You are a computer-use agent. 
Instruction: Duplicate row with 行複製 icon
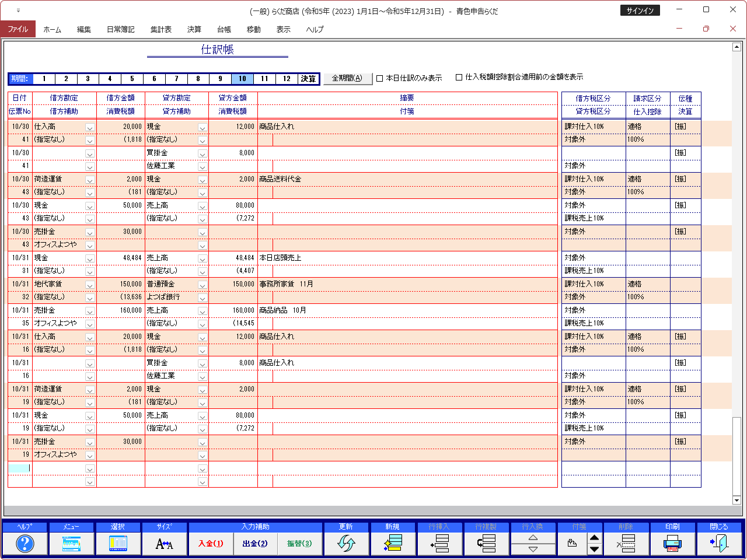(x=486, y=544)
